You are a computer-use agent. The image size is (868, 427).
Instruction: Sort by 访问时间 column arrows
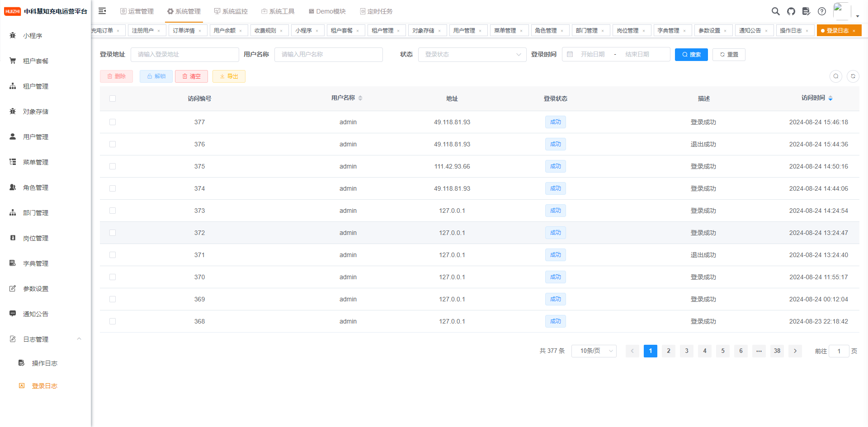[830, 98]
